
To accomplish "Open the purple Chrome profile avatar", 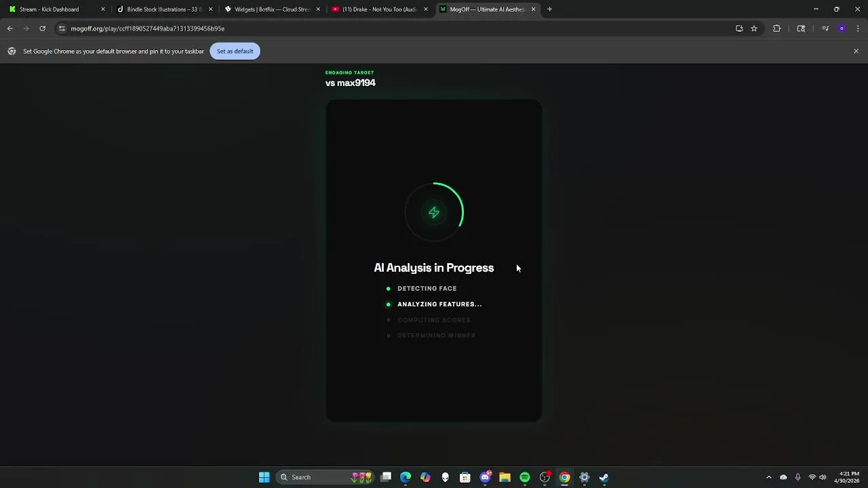I will coord(842,28).
